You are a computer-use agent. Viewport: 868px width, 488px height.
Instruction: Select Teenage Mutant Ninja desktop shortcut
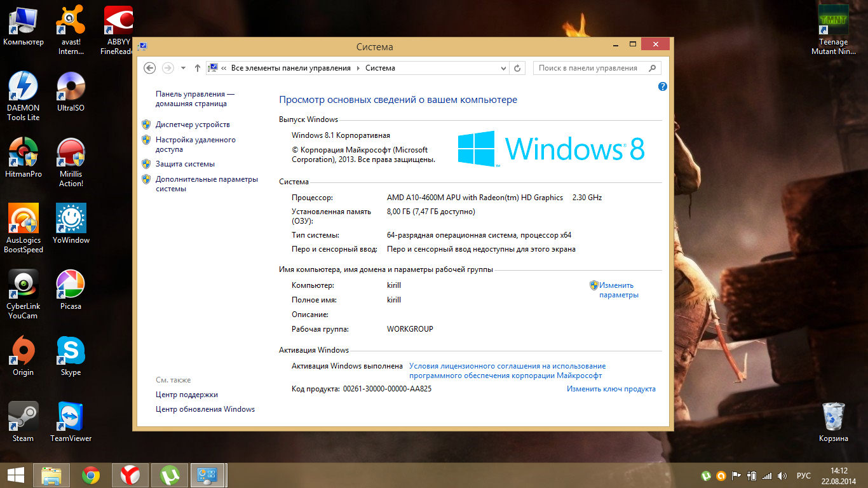click(833, 31)
